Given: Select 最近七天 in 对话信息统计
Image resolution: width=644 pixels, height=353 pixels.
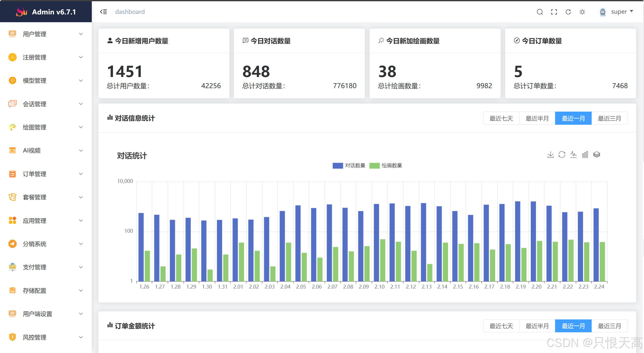Looking at the screenshot, I should click(x=501, y=118).
